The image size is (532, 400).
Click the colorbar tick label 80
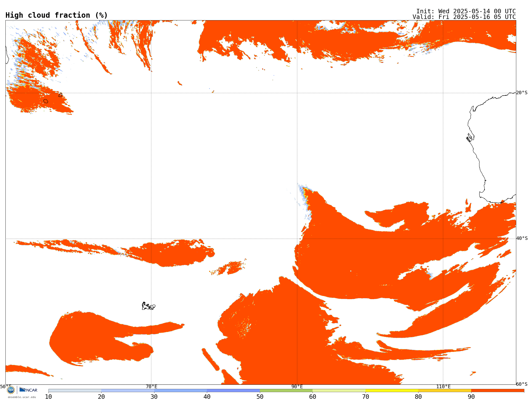[418, 397]
